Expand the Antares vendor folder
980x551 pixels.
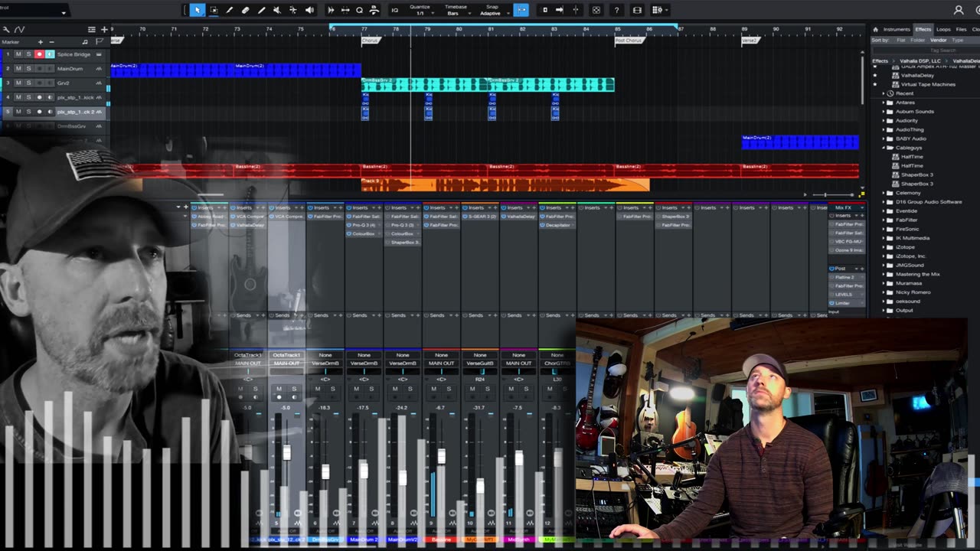[x=884, y=103]
